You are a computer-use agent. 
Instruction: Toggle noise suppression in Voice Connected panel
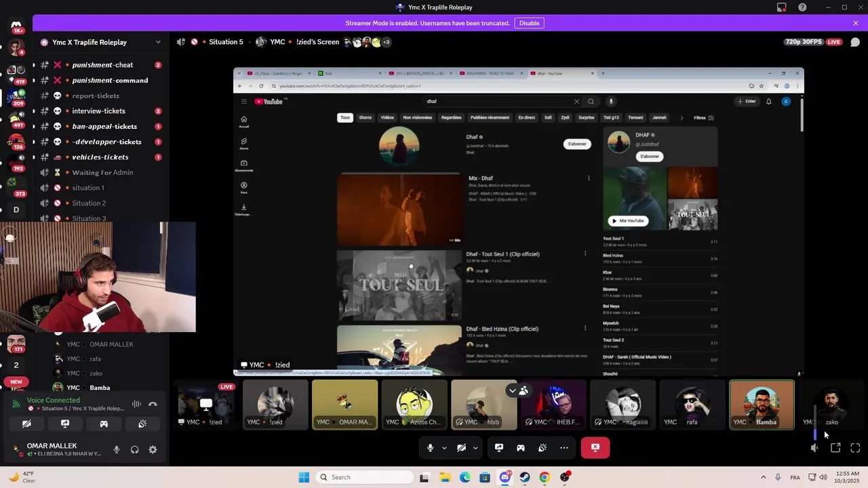136,404
